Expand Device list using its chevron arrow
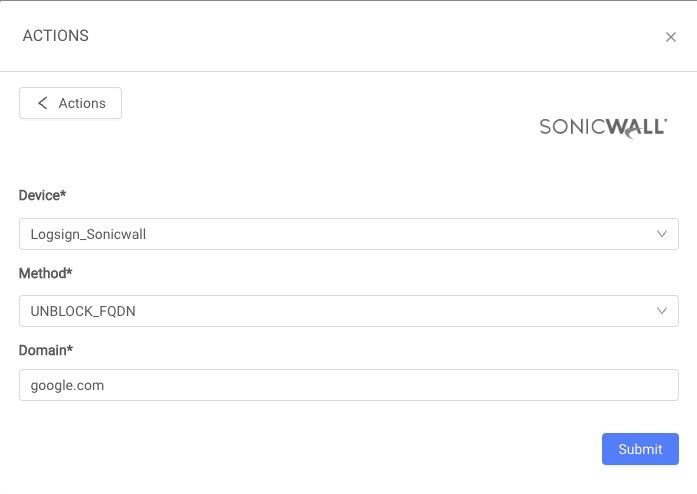 (662, 234)
